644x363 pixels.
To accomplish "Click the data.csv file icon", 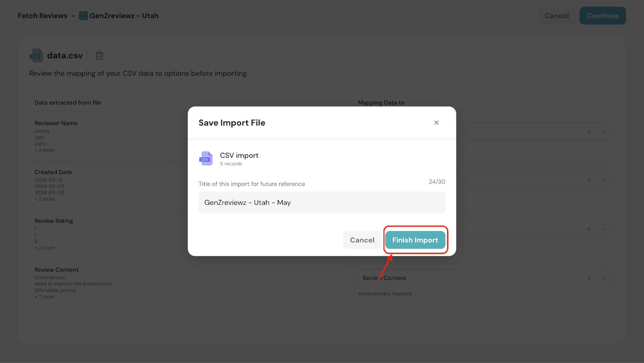I will click(36, 56).
